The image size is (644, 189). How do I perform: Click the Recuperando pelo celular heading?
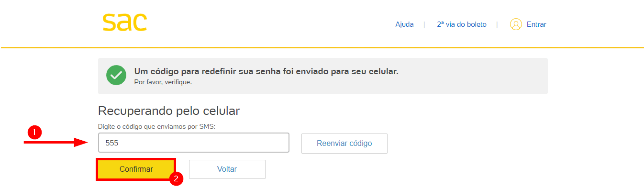169,111
